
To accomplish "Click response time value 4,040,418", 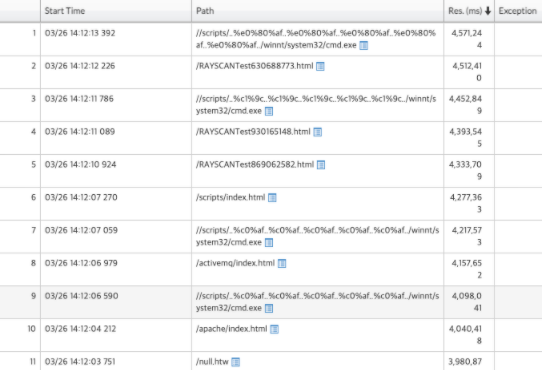I will point(466,335).
